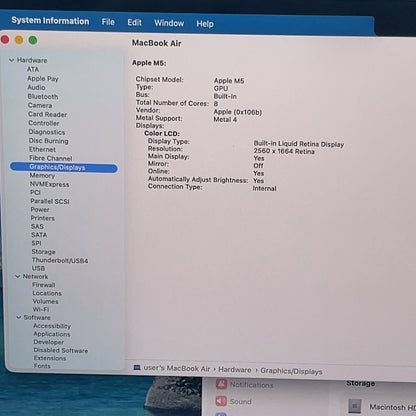Select Thunderbolt/USB4 in the sidebar

point(60,260)
